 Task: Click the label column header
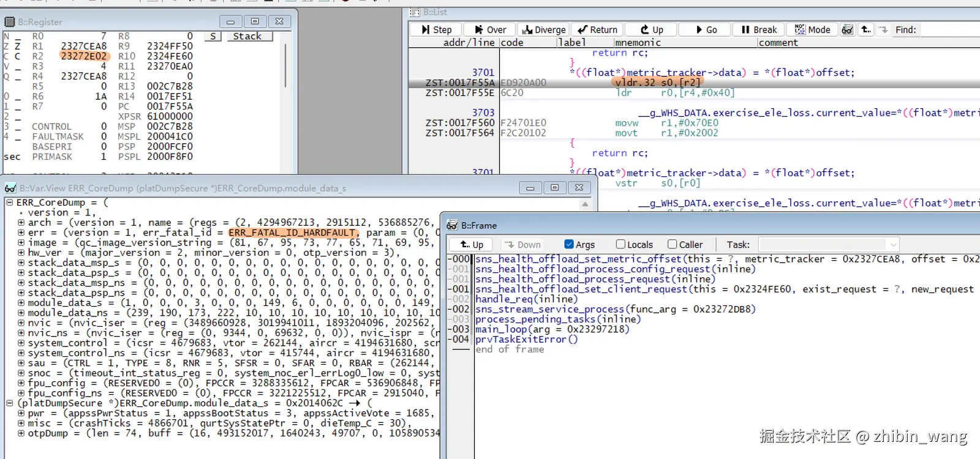pyautogui.click(x=572, y=42)
